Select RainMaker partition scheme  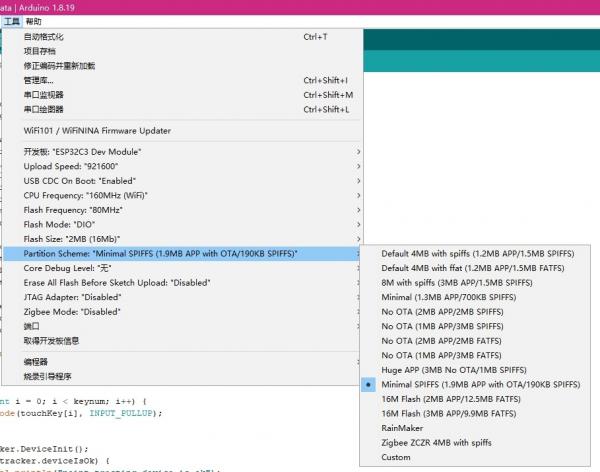(475, 428)
